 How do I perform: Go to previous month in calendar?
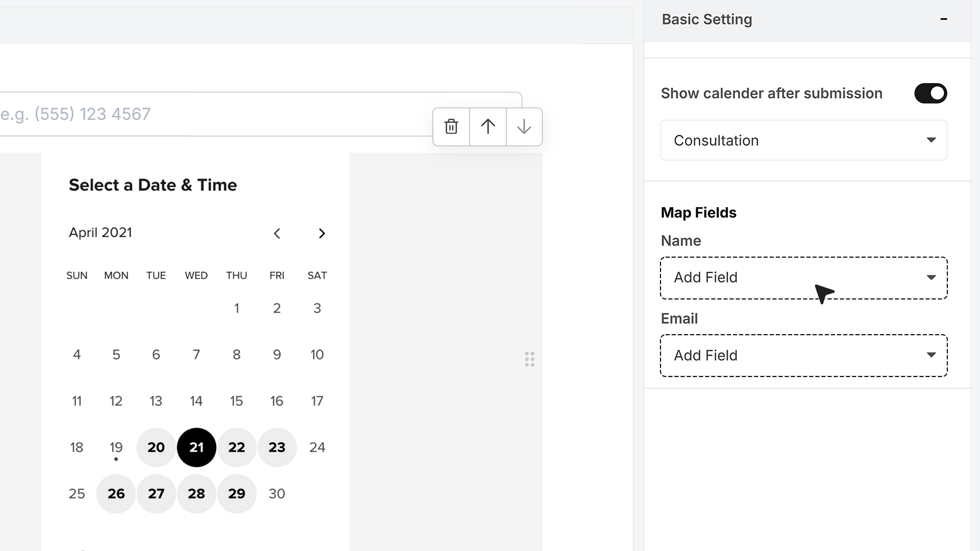coord(277,233)
